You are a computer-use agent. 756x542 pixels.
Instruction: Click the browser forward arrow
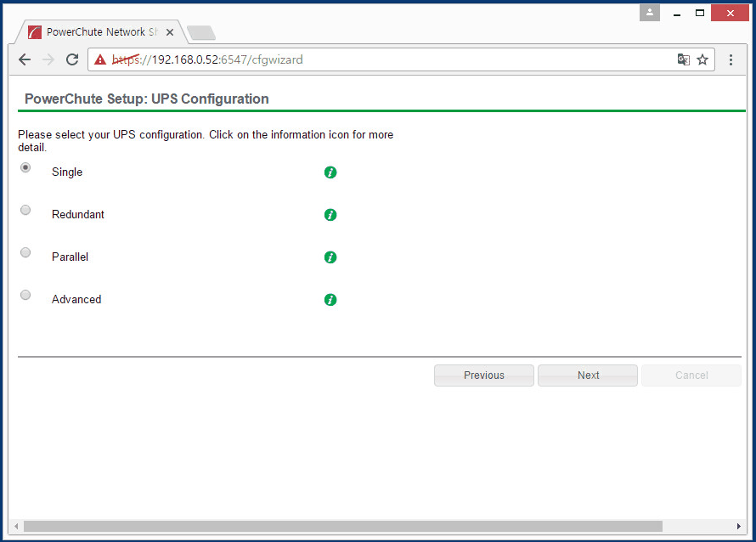point(48,59)
